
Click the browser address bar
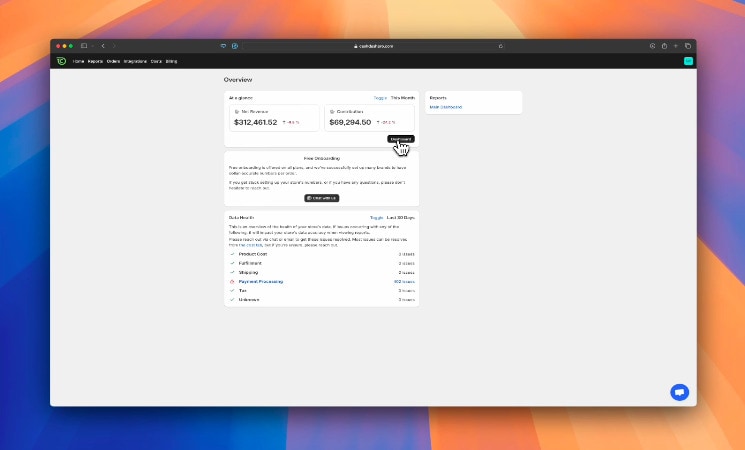click(x=375, y=46)
